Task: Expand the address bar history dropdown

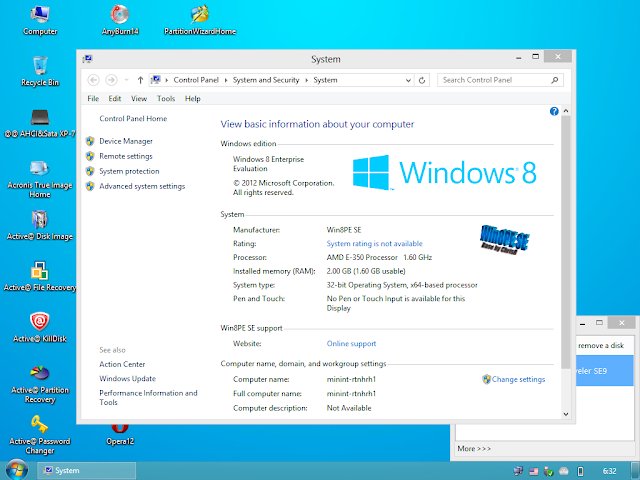Action: (408, 80)
